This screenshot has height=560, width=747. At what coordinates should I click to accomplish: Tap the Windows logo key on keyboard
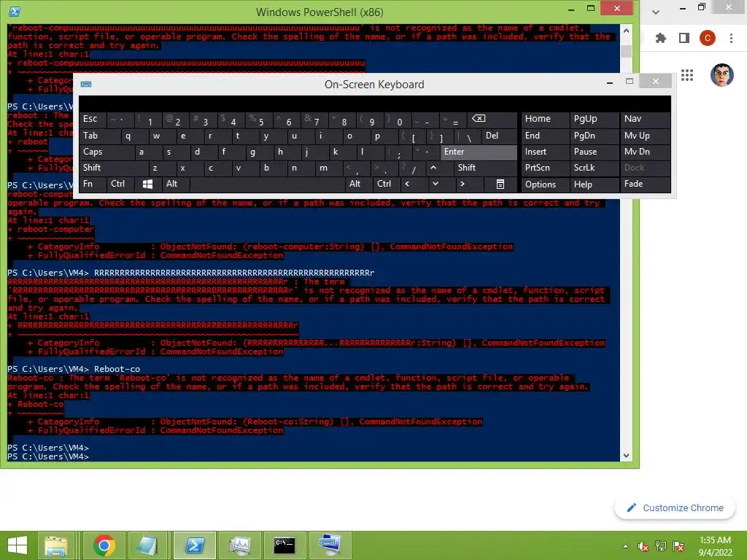(147, 184)
